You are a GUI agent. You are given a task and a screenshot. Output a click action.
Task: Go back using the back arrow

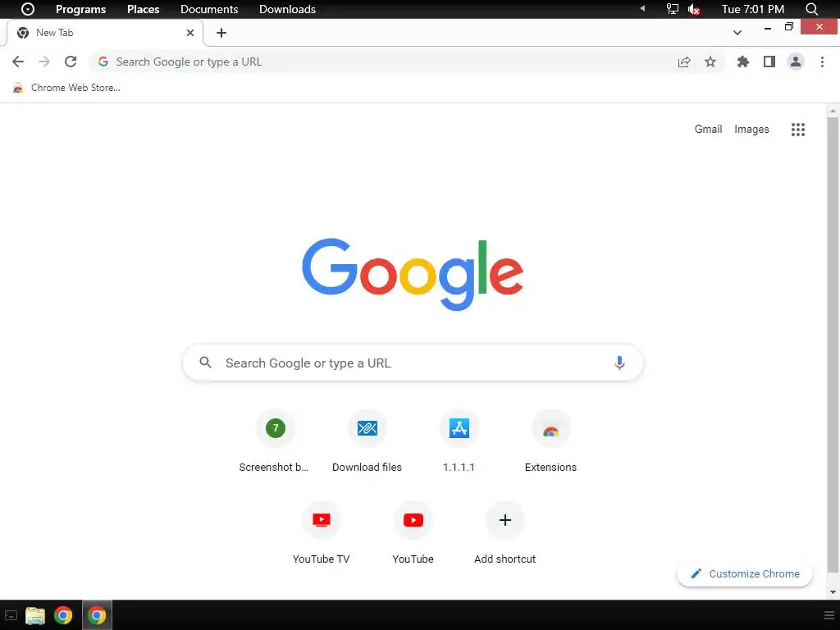(x=18, y=62)
